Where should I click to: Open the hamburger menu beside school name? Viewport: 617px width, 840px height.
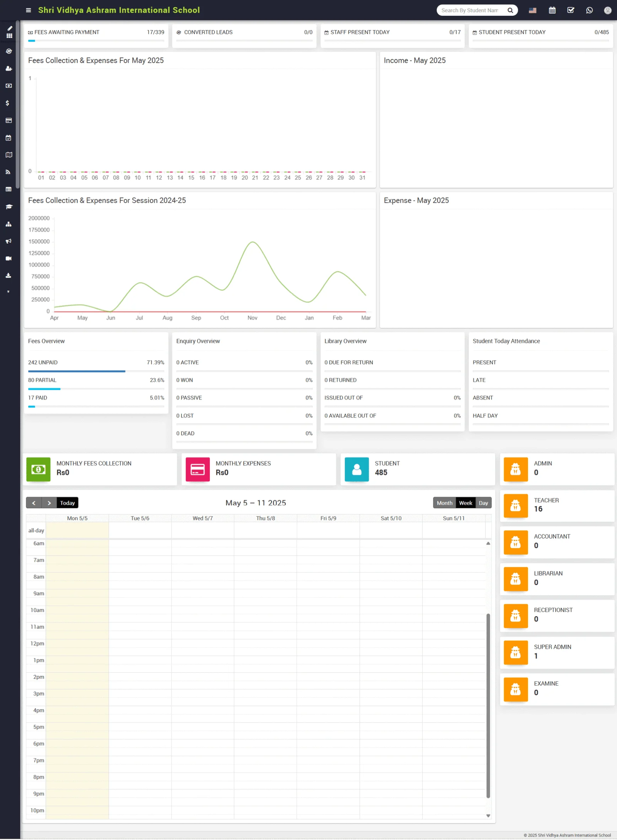point(28,10)
